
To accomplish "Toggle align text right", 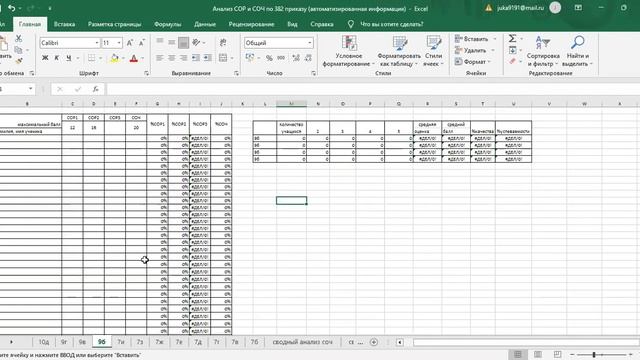I will click(184, 58).
